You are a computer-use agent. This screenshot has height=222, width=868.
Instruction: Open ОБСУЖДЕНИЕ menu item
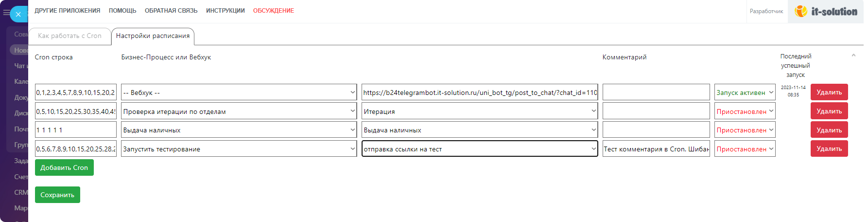273,11
